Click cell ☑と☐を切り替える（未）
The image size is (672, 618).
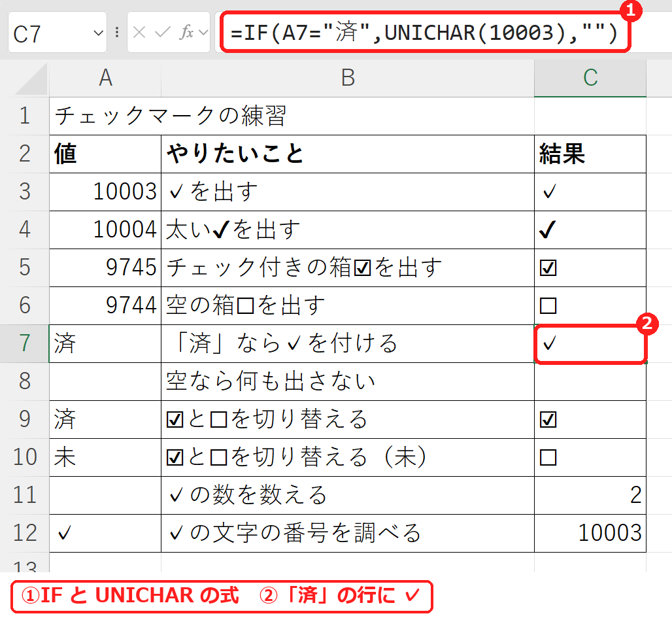348,457
